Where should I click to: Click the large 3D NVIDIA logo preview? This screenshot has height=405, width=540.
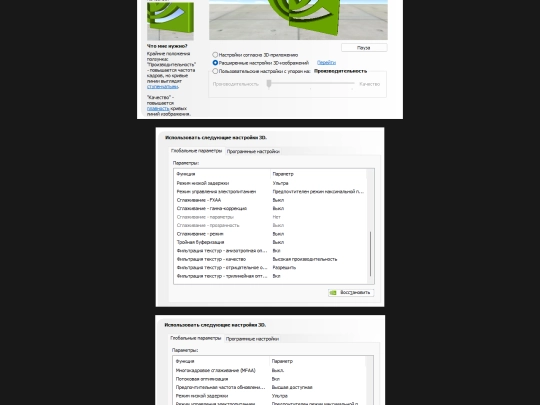(298, 20)
